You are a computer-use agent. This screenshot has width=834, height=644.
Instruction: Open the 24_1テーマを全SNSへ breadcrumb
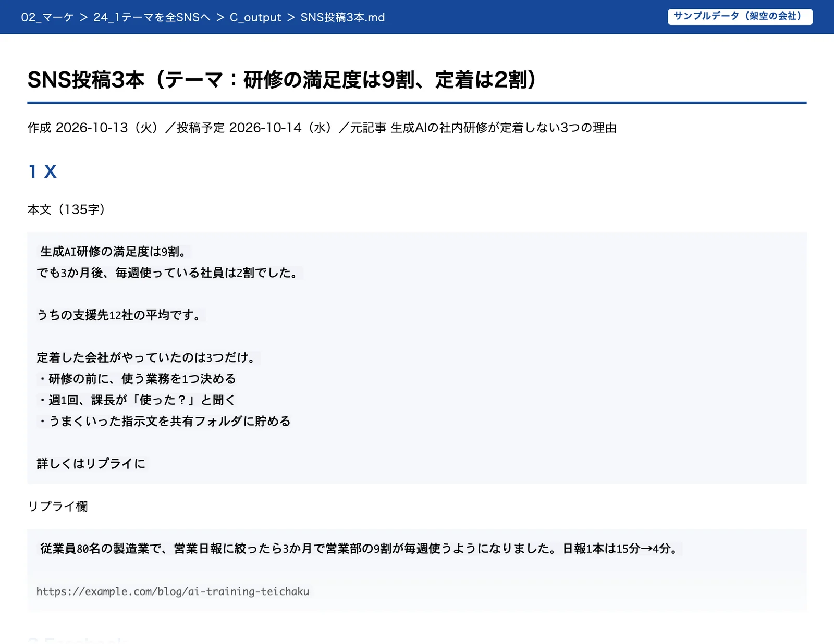pos(152,17)
